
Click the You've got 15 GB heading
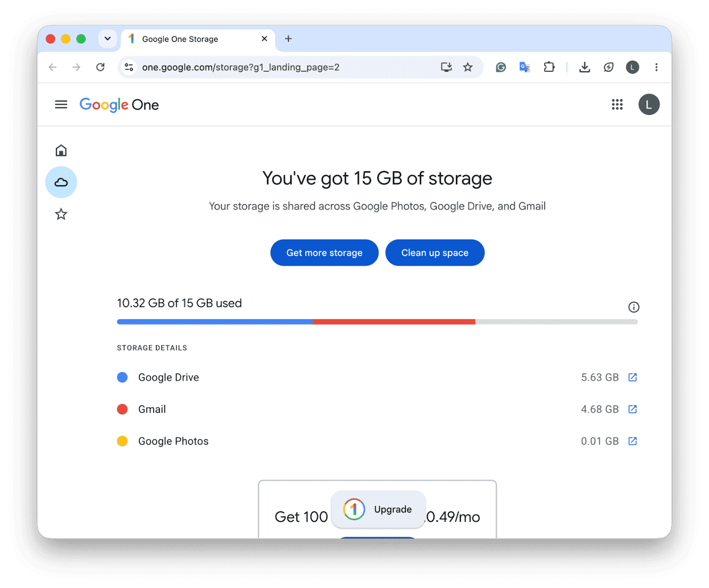coord(377,179)
